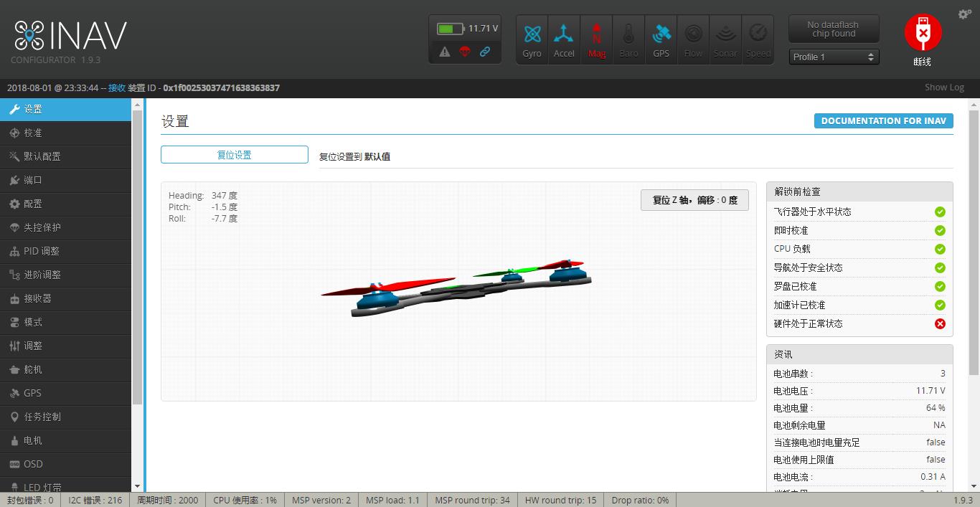Click the main content scrollbar thumb
Screen dimensions: 980x507
click(974, 242)
